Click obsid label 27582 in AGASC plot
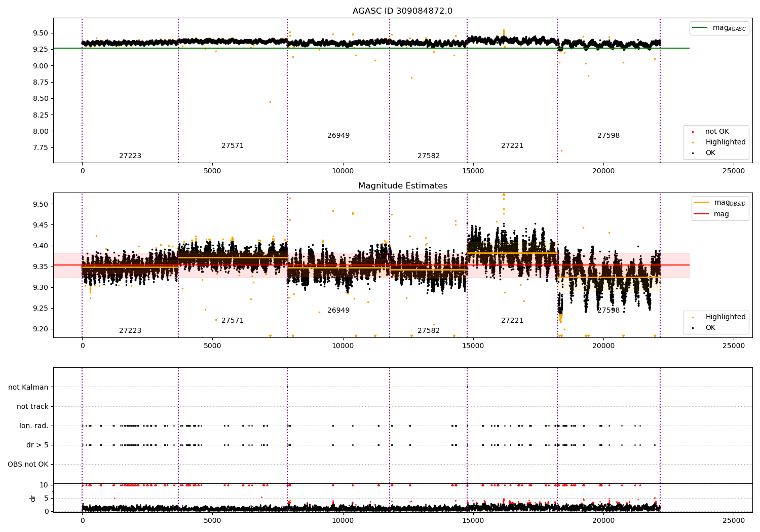The width and height of the screenshot is (760, 532). click(x=429, y=156)
